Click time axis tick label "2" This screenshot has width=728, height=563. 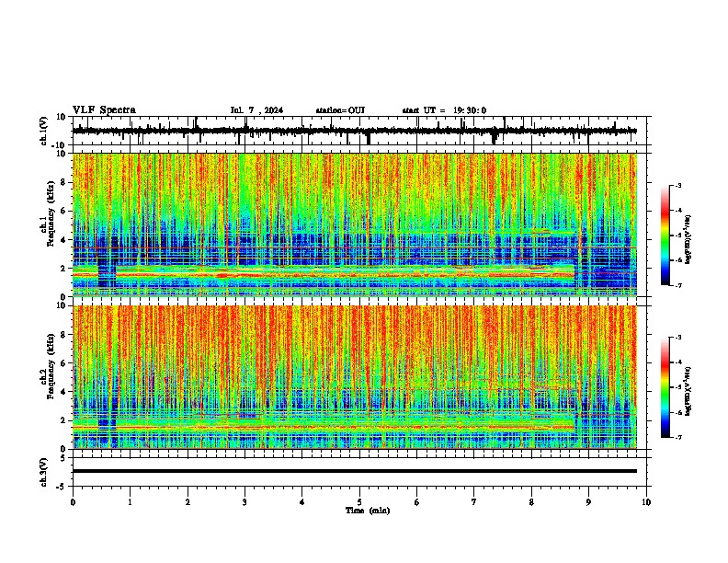(x=188, y=502)
